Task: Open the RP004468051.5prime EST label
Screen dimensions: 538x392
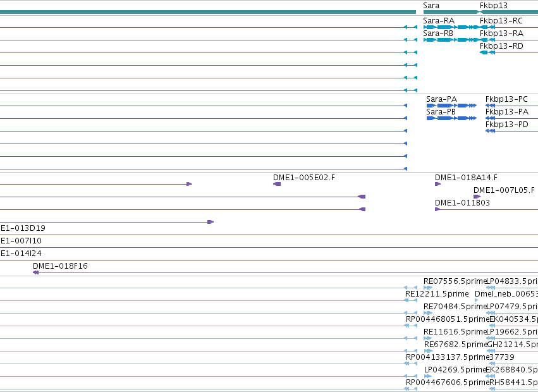Action: 448,319
